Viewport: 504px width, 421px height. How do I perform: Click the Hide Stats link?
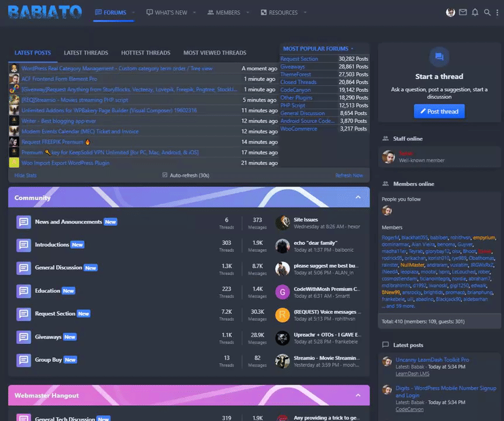(x=25, y=175)
